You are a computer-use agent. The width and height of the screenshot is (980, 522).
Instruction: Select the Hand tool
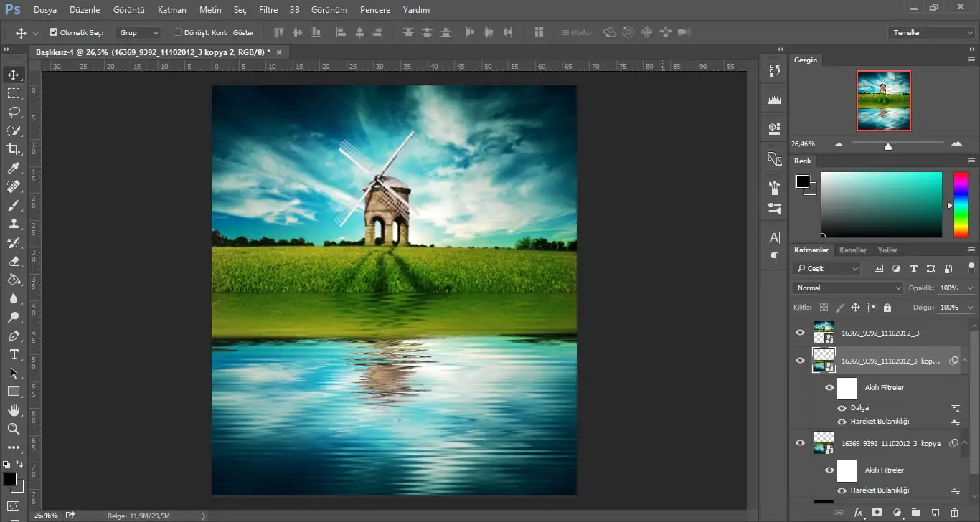(14, 410)
